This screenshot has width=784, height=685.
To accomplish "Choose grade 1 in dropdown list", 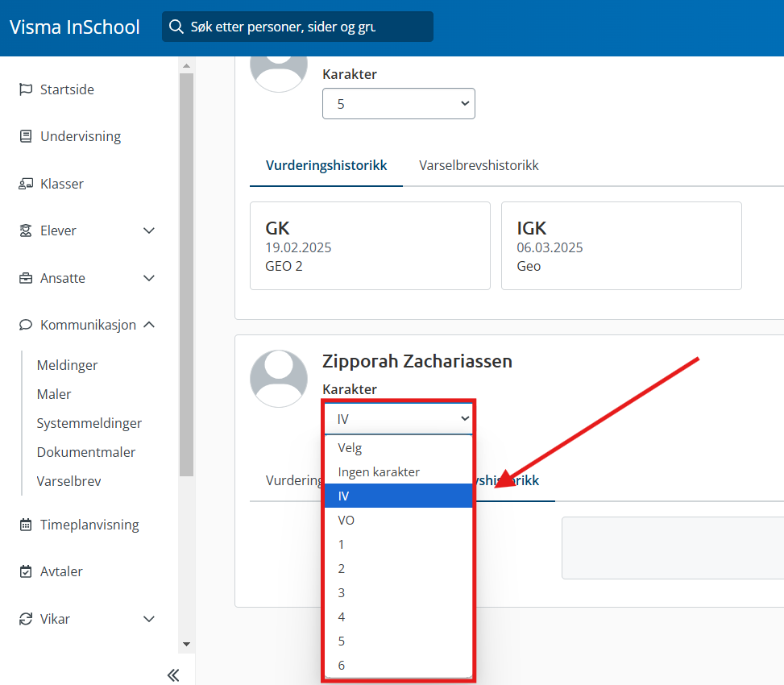I will 399,544.
